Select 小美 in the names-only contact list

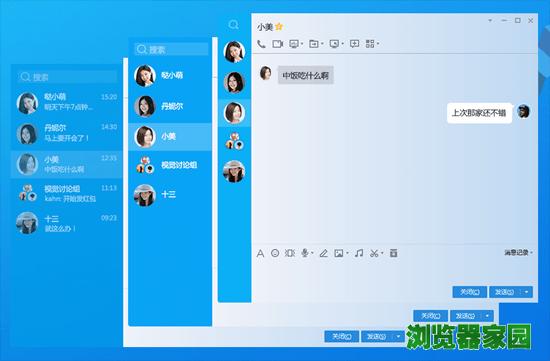pyautogui.click(x=170, y=136)
